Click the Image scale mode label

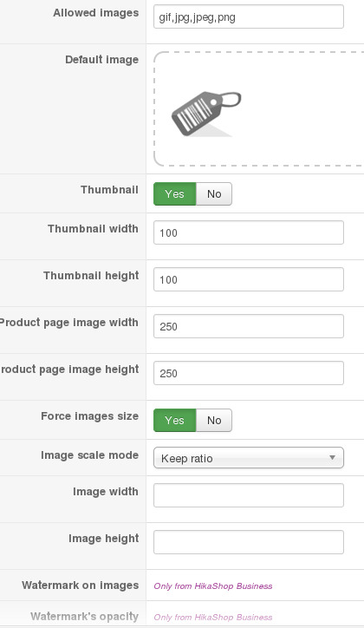[89, 455]
